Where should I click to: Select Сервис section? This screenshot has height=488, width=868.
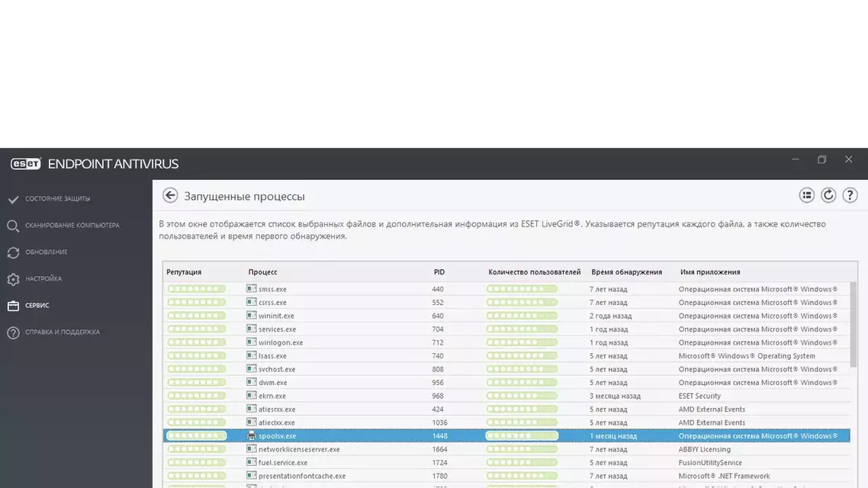coord(37,305)
